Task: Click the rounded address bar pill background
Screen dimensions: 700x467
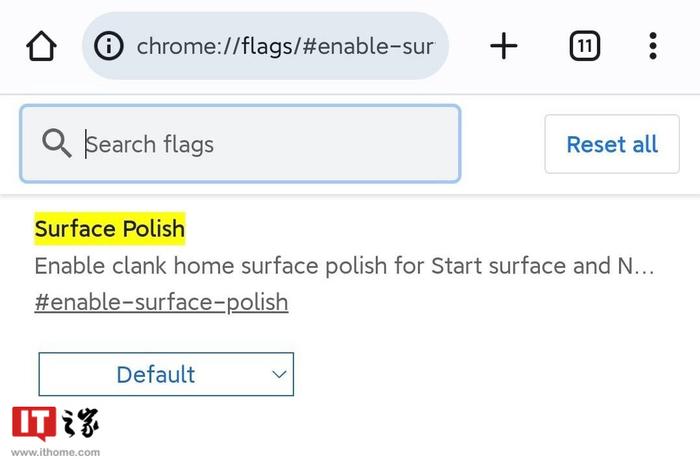Action: pos(265,46)
